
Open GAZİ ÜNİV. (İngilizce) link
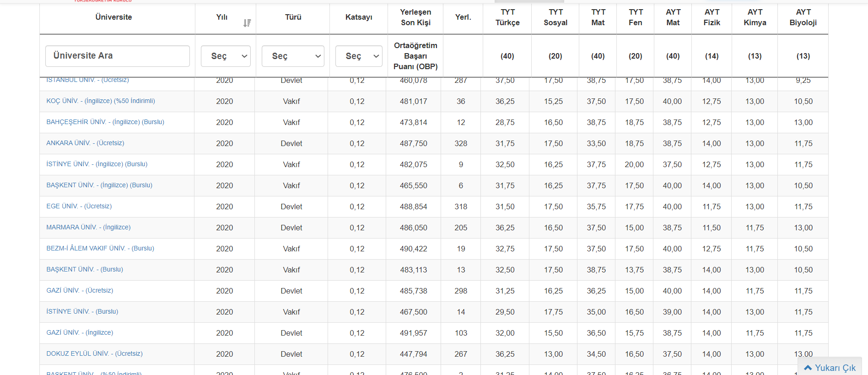(x=80, y=332)
